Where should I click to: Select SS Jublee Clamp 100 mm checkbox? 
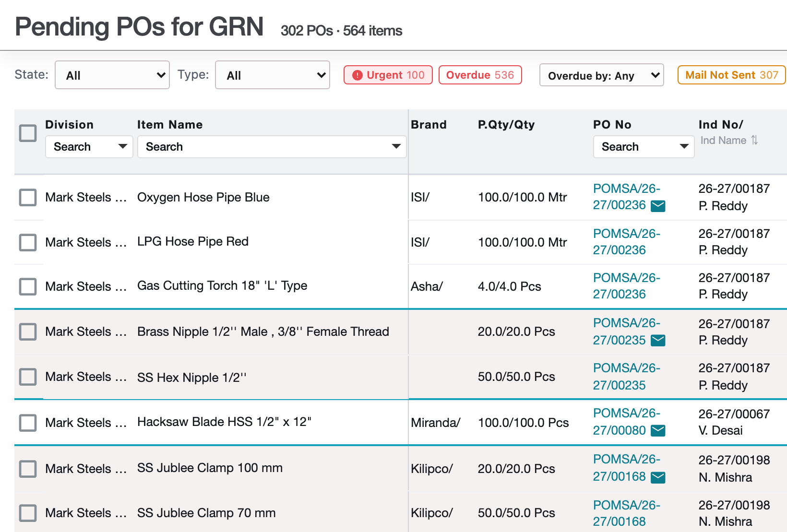[28, 469]
